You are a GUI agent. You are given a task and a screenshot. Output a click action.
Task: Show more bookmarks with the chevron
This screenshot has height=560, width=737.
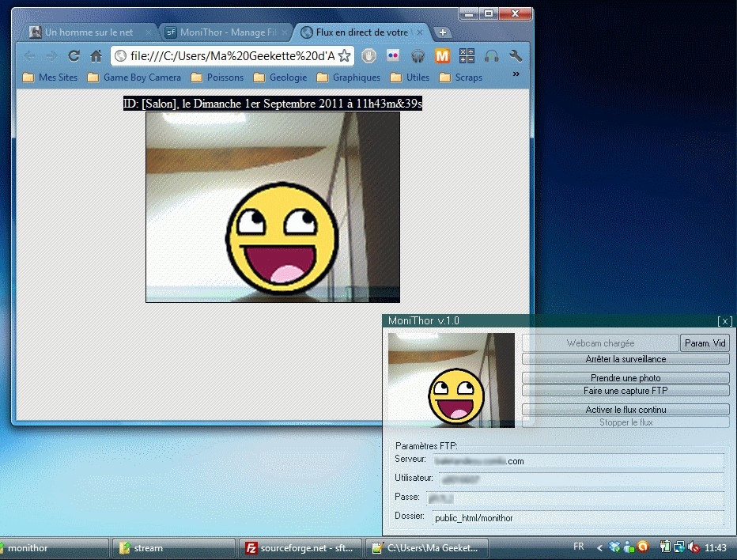(x=516, y=74)
